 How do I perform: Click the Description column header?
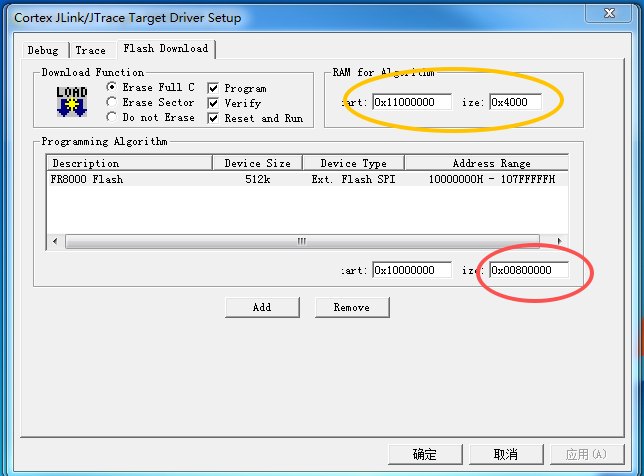(128, 163)
